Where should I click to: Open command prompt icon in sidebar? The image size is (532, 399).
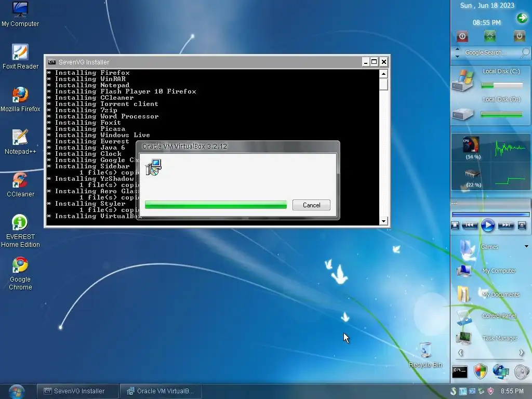click(460, 372)
